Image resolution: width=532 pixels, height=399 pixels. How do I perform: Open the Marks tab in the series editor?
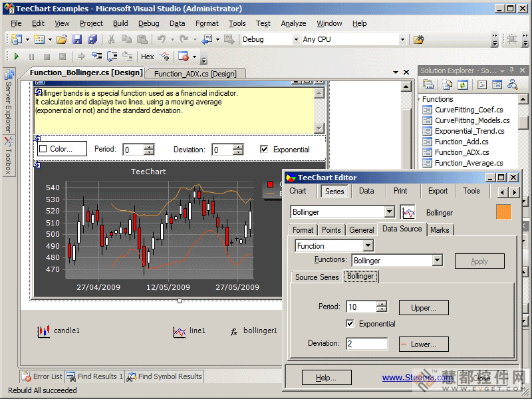[440, 230]
